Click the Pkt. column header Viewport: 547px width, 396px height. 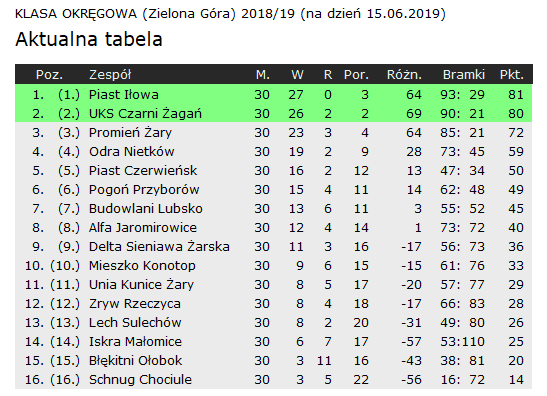click(512, 74)
